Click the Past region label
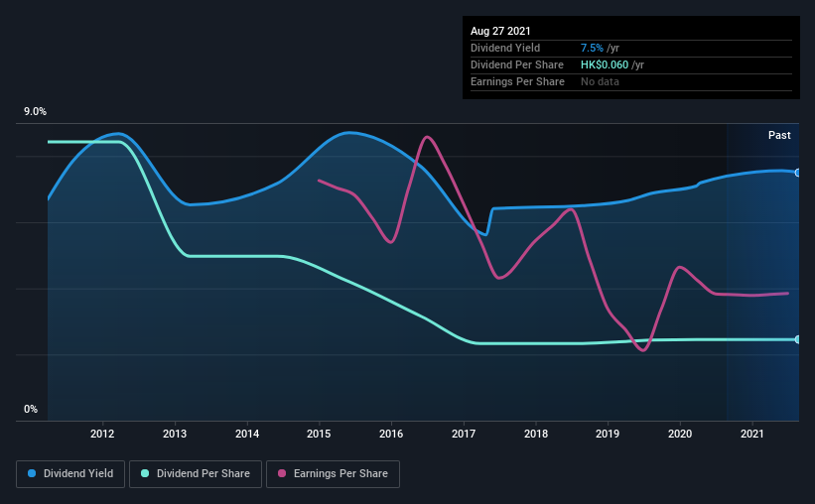The width and height of the screenshot is (815, 504). coord(779,135)
